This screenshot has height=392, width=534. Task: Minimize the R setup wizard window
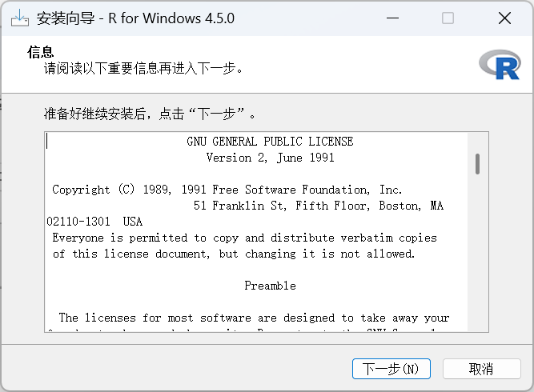click(392, 18)
